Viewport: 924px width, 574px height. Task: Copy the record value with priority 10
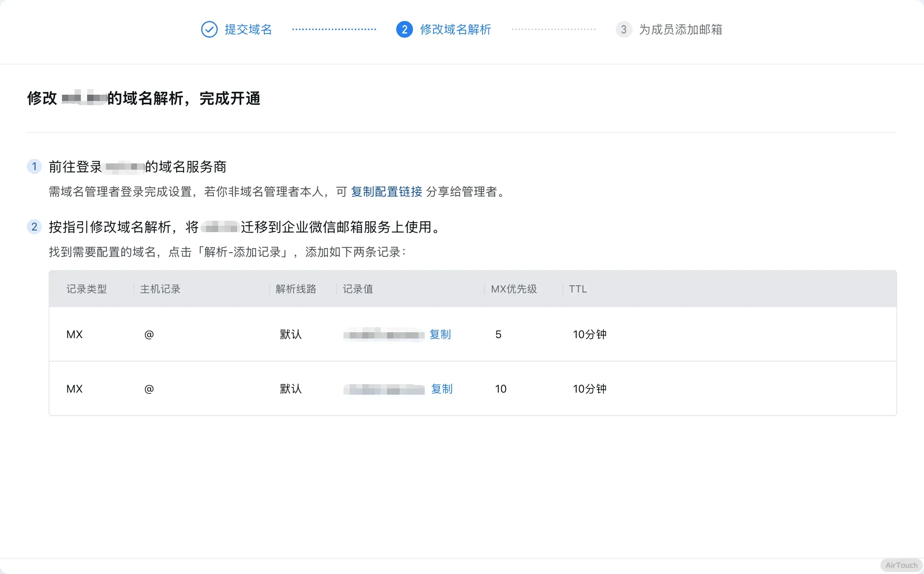(441, 389)
